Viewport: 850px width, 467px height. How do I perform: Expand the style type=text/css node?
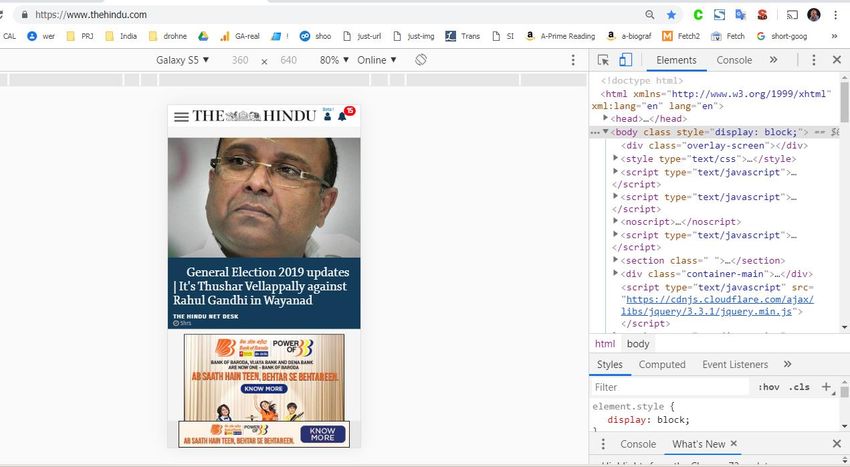(615, 158)
